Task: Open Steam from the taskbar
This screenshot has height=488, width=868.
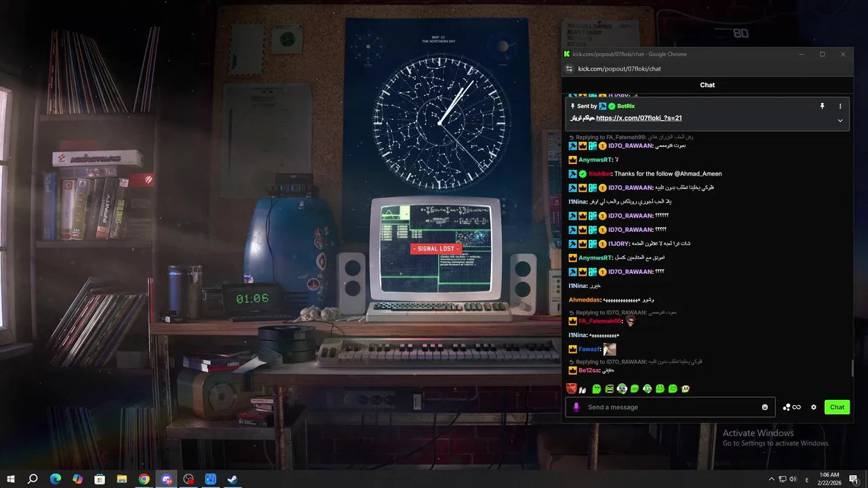Action: (232, 479)
